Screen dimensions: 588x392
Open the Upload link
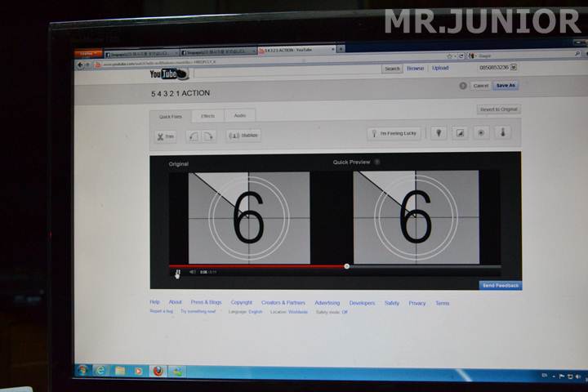[x=440, y=68]
